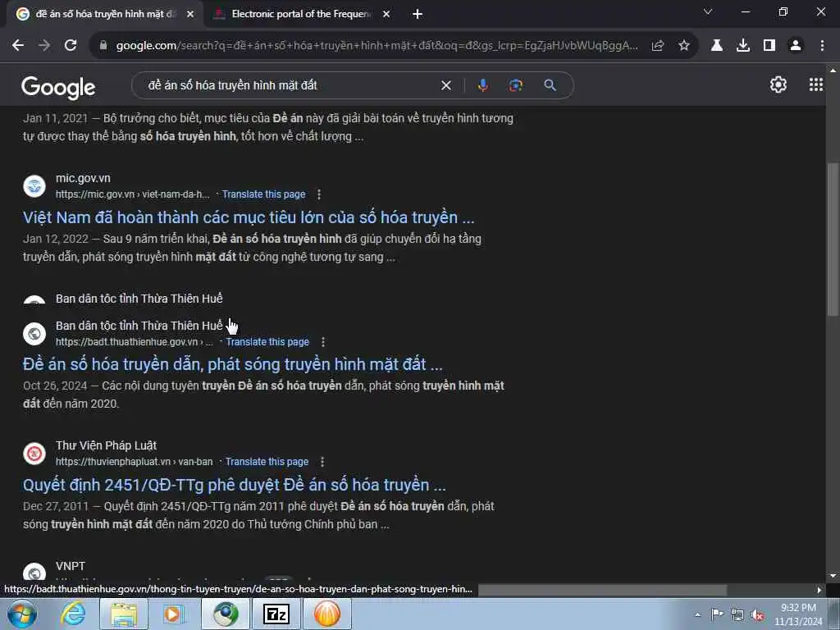Reload the current page
Image resolution: width=840 pixels, height=630 pixels.
pos(71,46)
